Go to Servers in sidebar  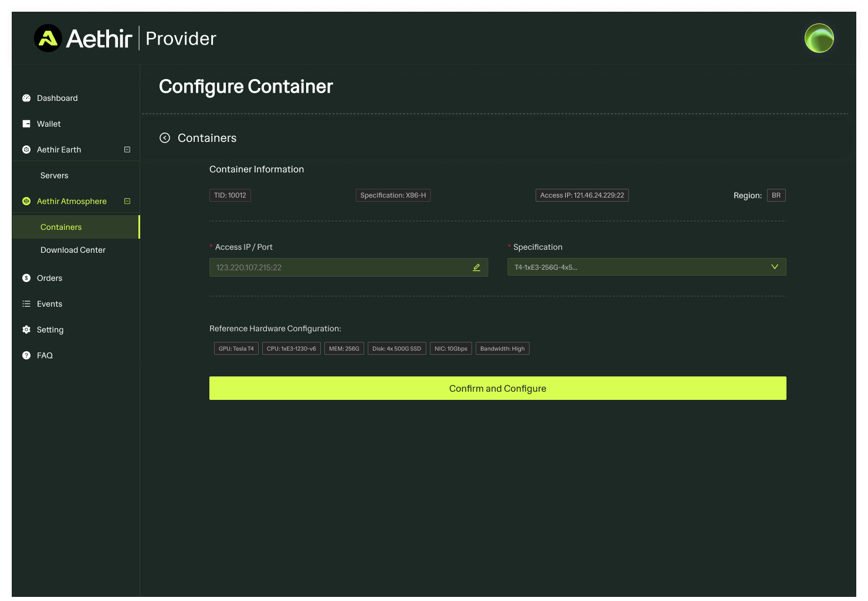(55, 175)
